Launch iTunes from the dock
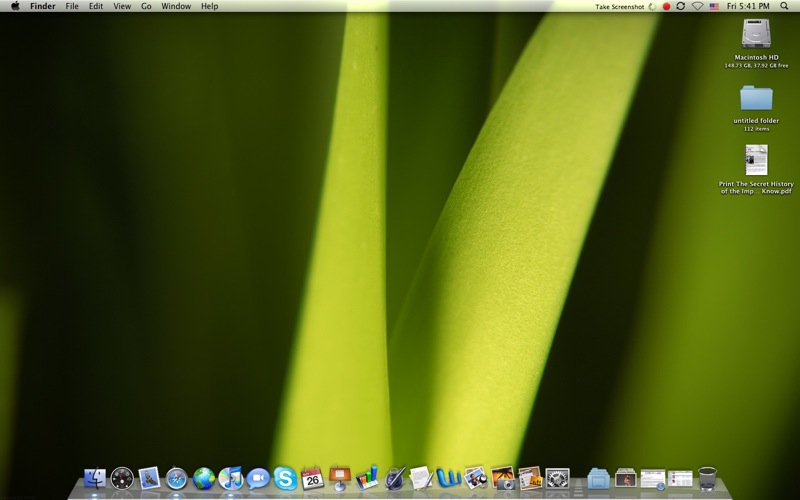800x500 pixels. click(231, 479)
